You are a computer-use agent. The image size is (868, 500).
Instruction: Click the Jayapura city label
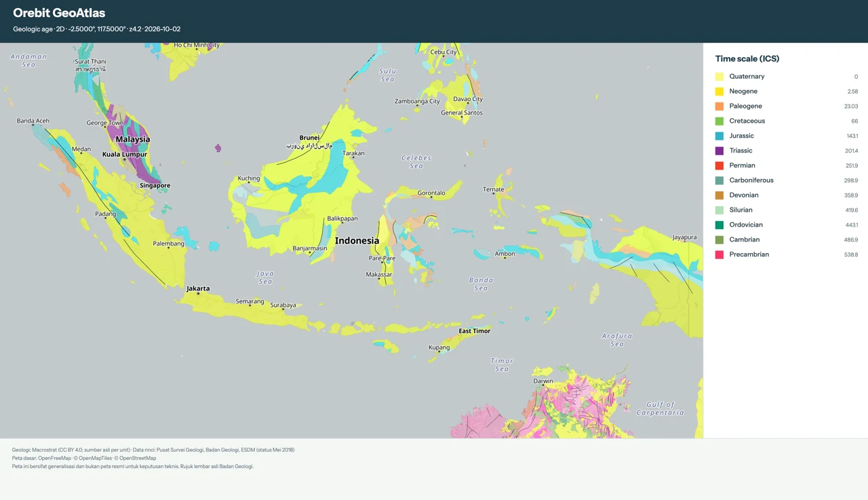point(684,237)
